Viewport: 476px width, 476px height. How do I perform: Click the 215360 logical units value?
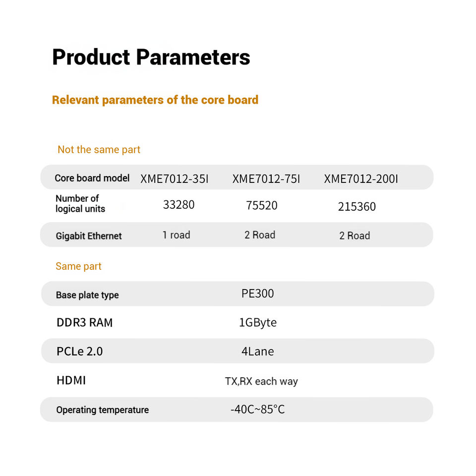pos(357,207)
